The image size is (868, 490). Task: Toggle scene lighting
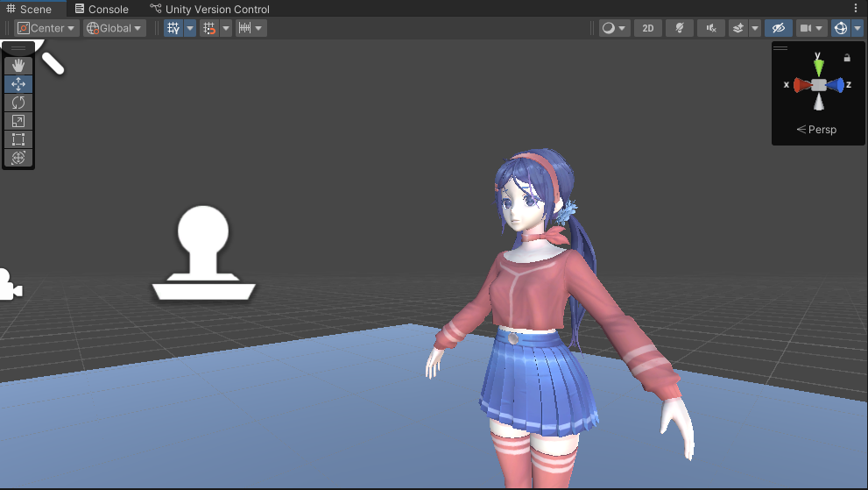coord(680,28)
